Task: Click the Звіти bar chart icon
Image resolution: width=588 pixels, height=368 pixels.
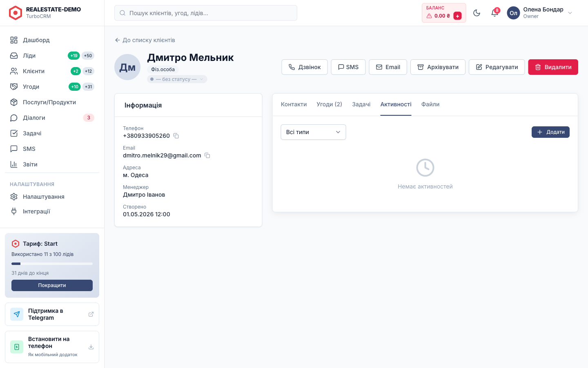Action: [x=14, y=164]
